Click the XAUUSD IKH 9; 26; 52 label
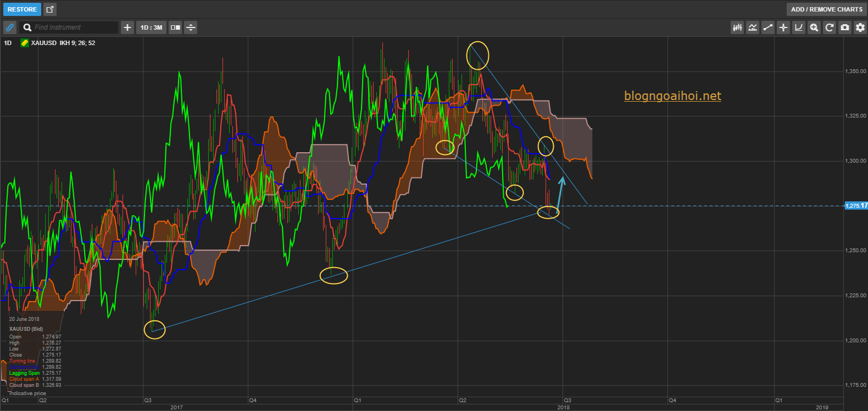 tap(63, 43)
